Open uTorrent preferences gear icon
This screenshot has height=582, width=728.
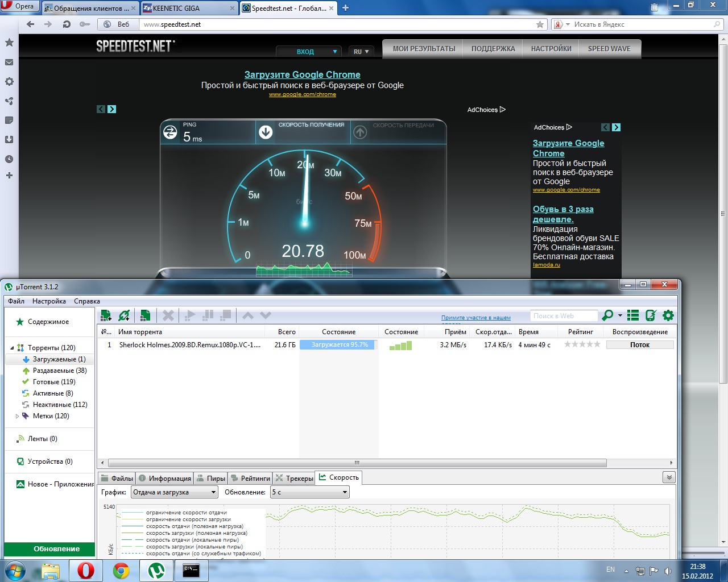click(668, 315)
